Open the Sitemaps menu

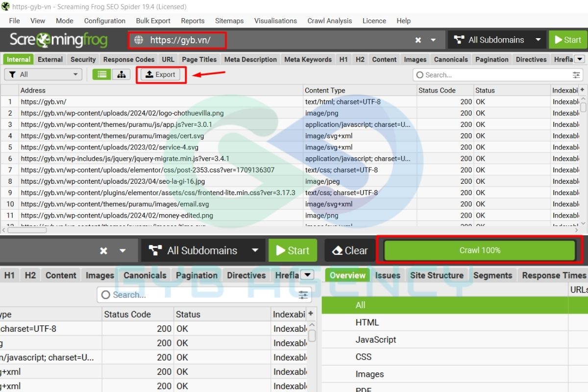pyautogui.click(x=229, y=21)
